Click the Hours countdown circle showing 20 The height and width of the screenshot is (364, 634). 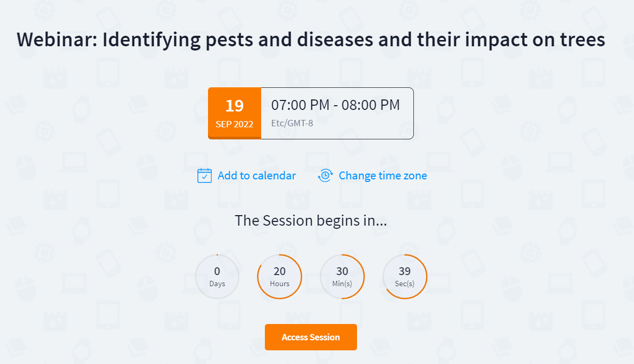click(x=280, y=277)
